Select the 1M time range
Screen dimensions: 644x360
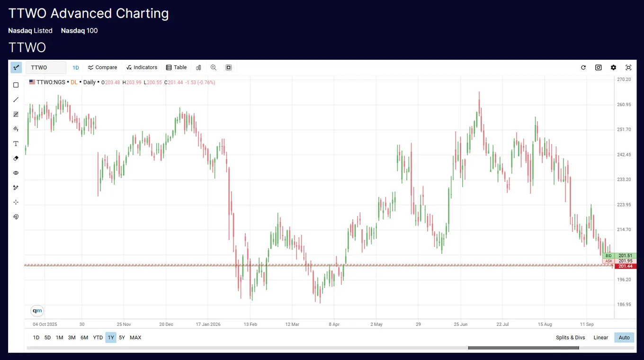click(59, 338)
